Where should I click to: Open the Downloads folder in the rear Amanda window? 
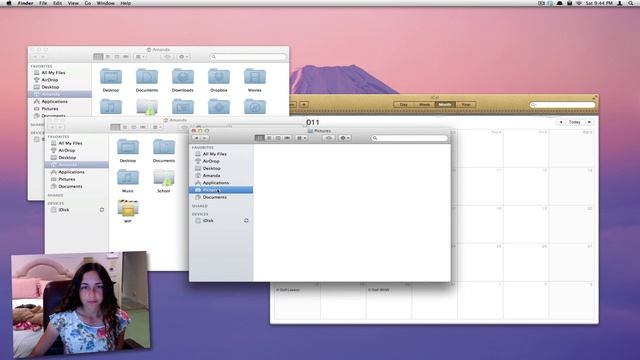(x=183, y=80)
